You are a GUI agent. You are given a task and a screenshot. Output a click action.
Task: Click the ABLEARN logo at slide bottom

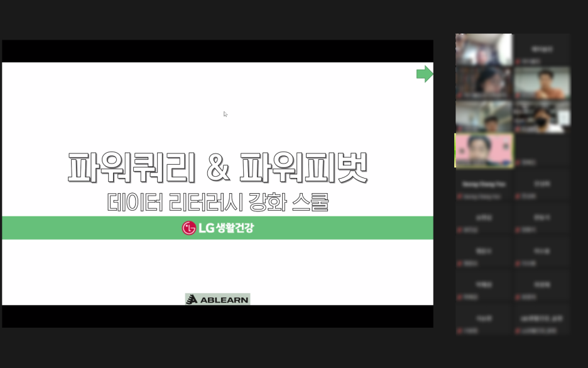[217, 299]
